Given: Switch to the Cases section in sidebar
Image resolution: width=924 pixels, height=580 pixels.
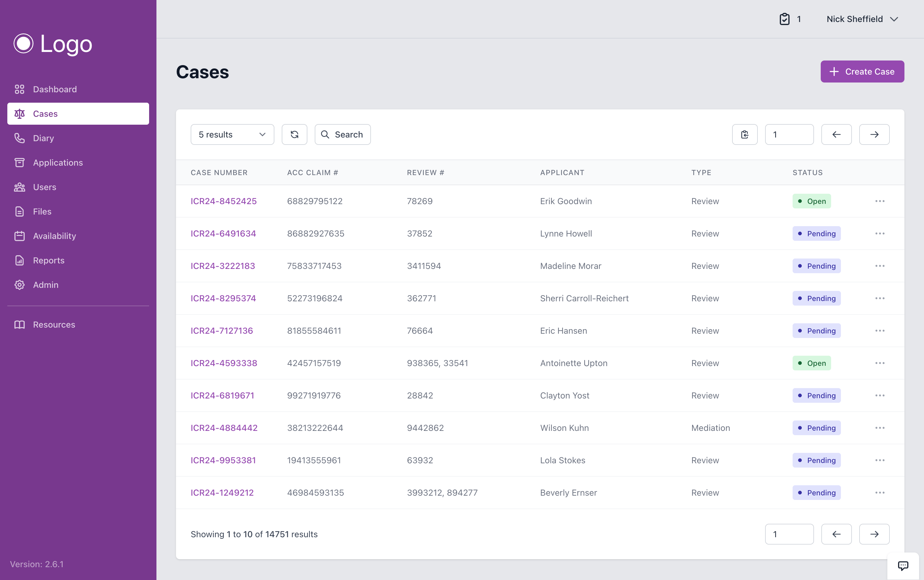Looking at the screenshot, I should tap(45, 114).
